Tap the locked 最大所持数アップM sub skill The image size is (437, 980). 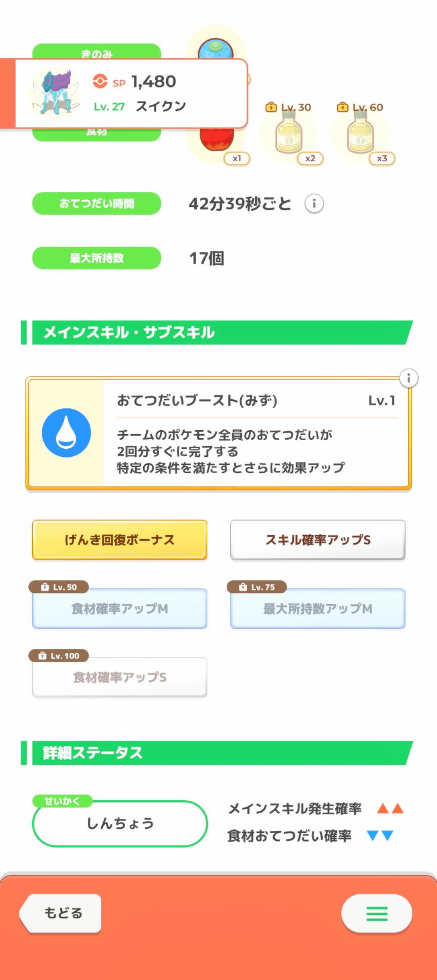[x=318, y=609]
